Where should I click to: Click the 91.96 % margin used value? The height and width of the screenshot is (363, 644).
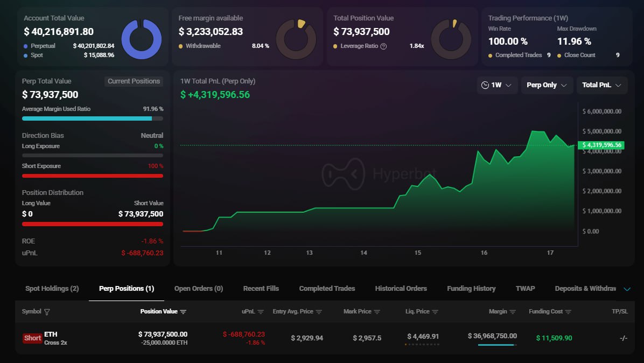click(x=153, y=109)
